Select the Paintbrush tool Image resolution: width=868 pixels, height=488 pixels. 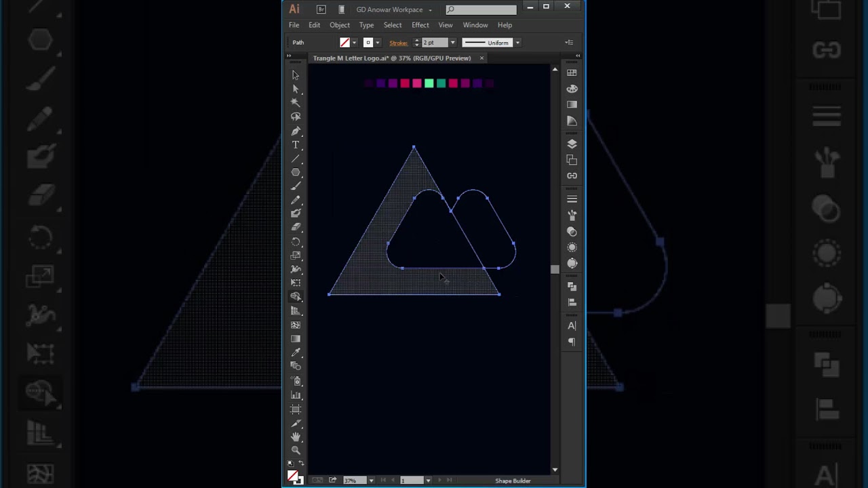296,186
